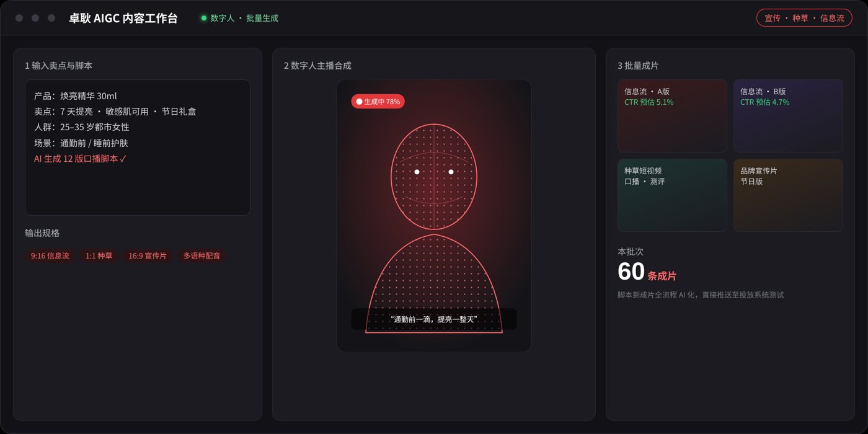
Task: Click the green status dot beside 数字人
Action: click(x=203, y=18)
